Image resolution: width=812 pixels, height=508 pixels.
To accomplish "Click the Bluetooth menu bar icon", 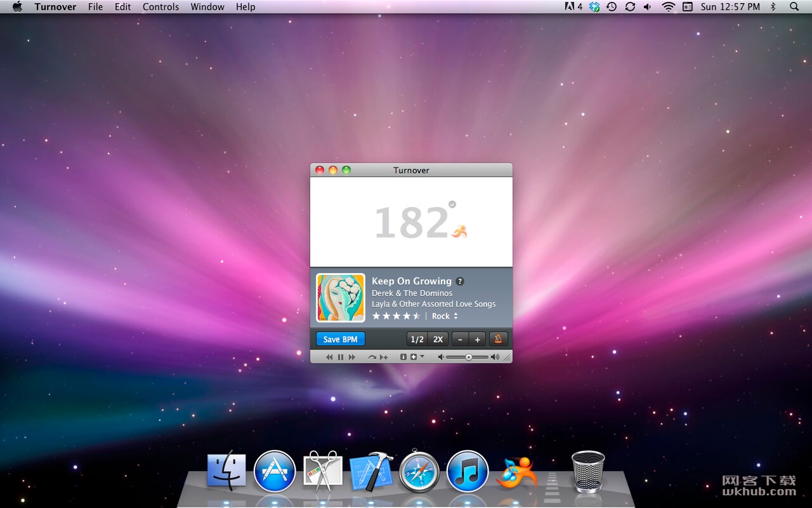I will [773, 7].
